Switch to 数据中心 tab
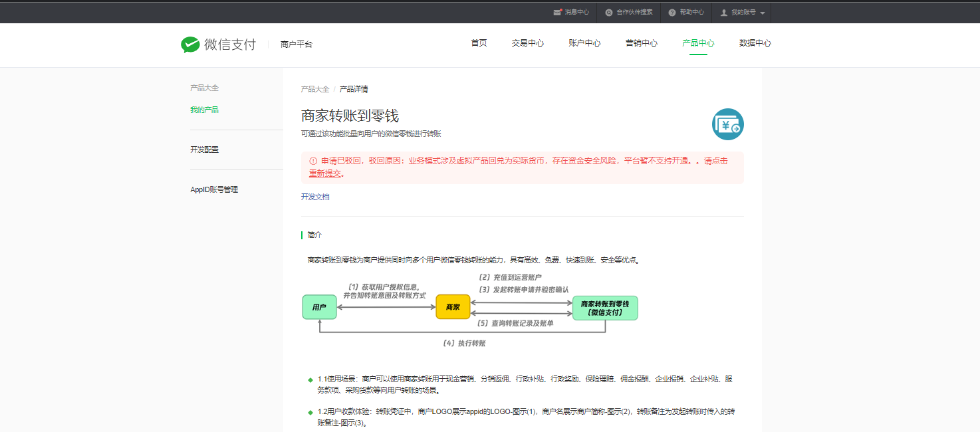 [x=755, y=43]
